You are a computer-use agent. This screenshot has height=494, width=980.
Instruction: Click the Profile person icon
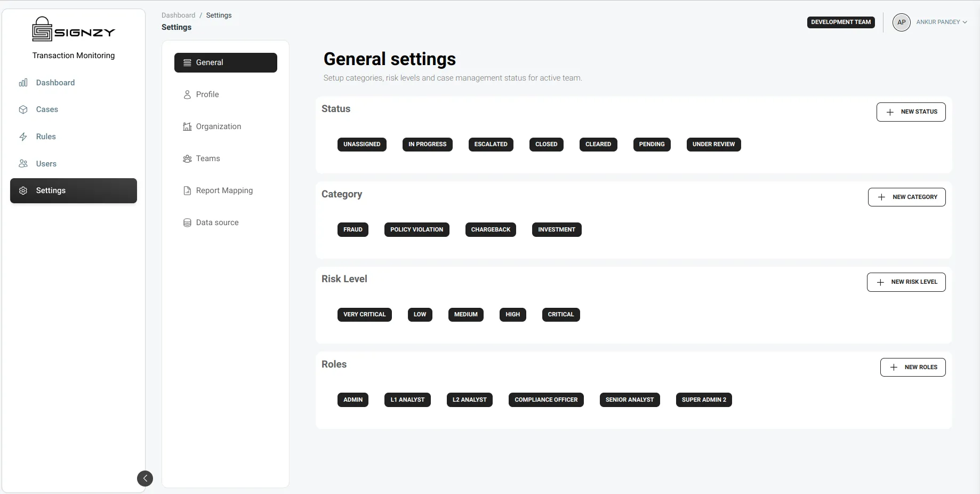click(x=187, y=94)
